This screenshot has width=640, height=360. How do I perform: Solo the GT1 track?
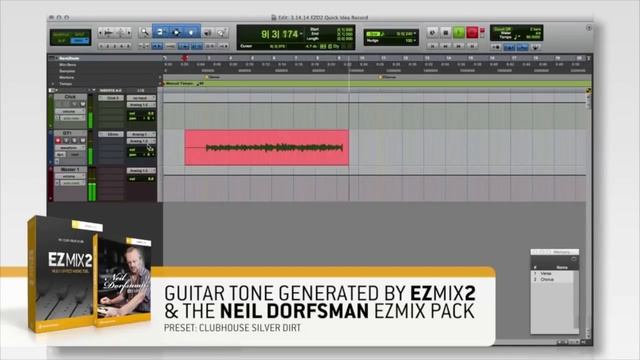(74, 140)
